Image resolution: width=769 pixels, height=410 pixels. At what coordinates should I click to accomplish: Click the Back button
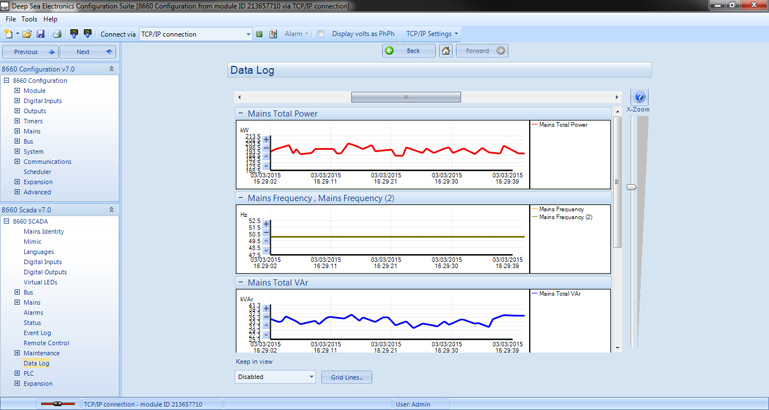coord(409,51)
